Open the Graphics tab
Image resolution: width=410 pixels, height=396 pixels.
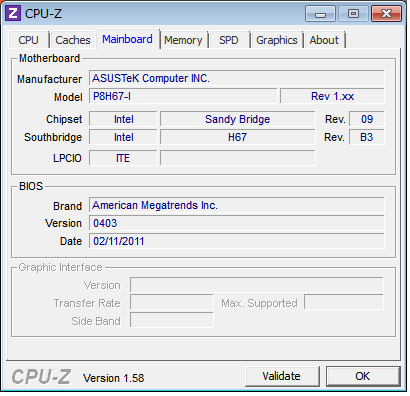[x=277, y=40]
